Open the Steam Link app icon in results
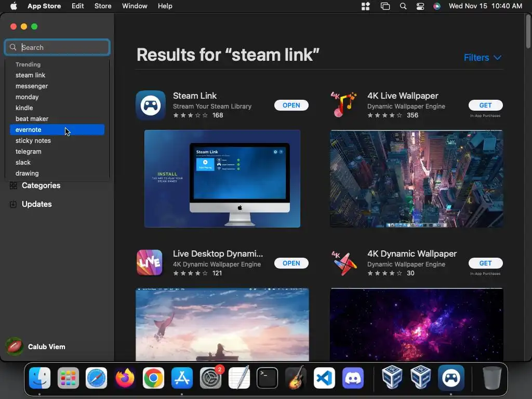 click(x=151, y=105)
